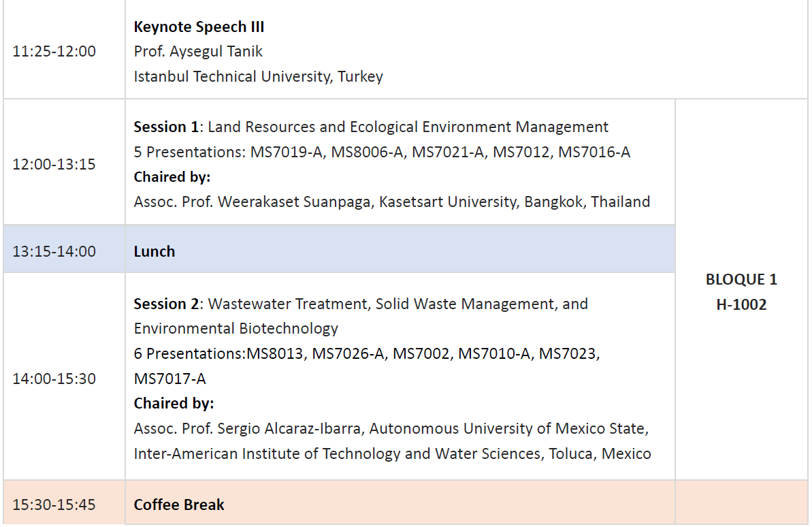Select the 11:25-12:00 time cell
812x527 pixels.
point(54,52)
